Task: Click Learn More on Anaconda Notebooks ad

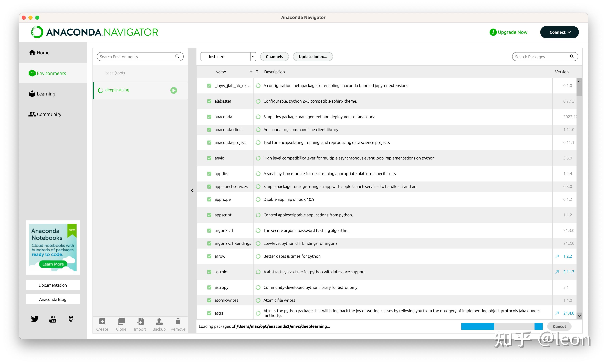Action: [53, 264]
